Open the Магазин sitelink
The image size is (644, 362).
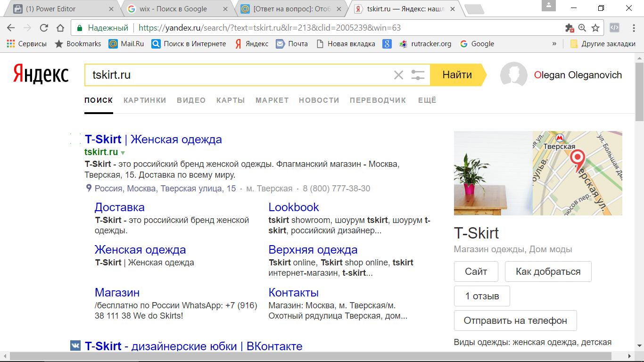117,292
